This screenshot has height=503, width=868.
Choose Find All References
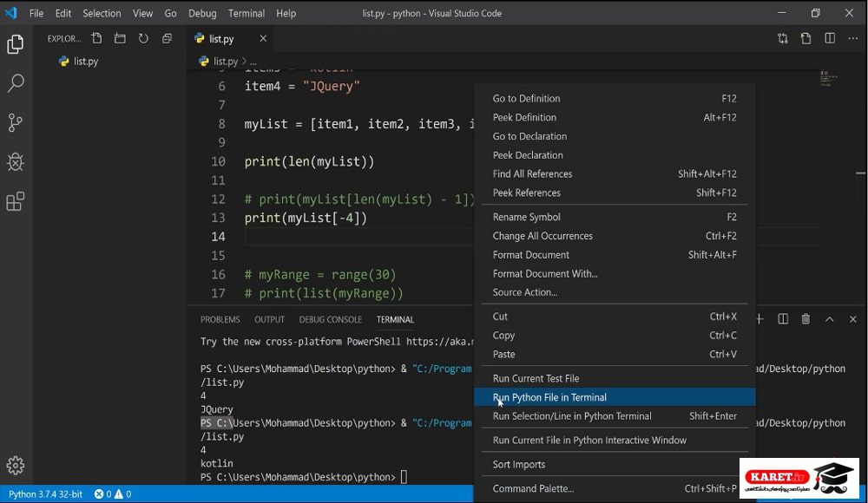(x=615, y=173)
